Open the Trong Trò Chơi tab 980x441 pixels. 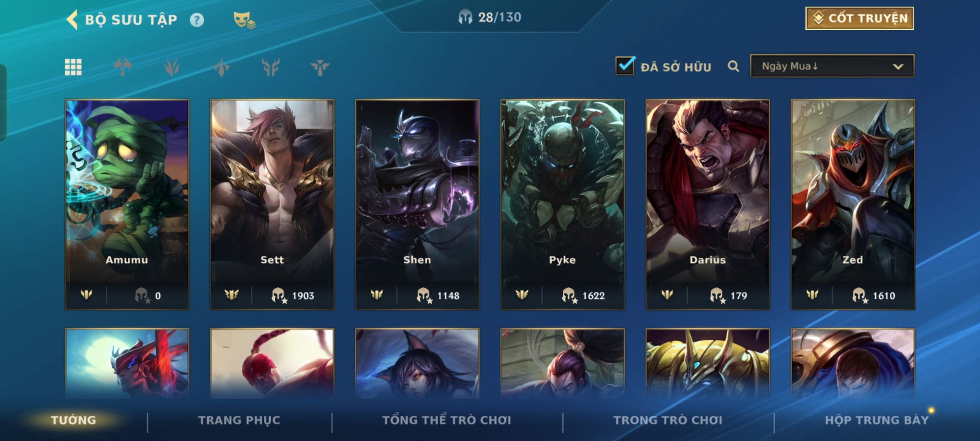point(668,420)
